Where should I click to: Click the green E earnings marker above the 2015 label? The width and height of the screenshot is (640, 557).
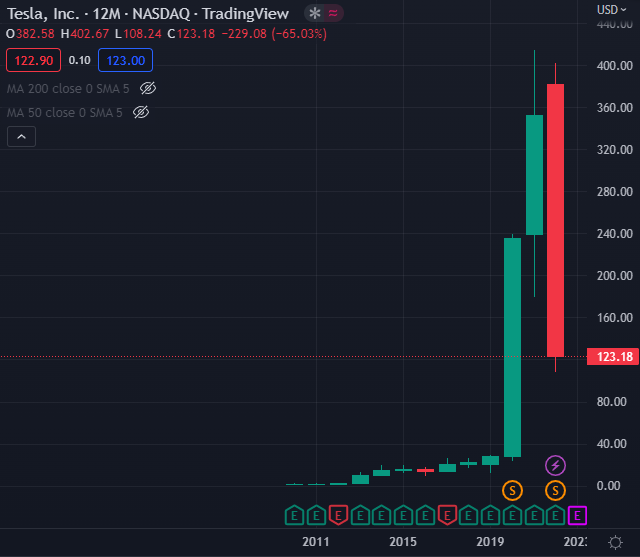[403, 515]
